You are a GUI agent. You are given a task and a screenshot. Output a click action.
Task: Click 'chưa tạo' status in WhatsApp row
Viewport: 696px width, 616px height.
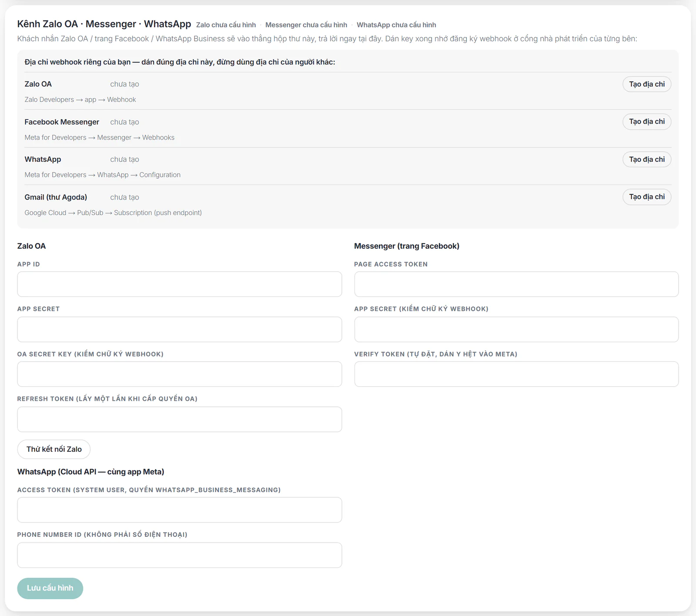(x=124, y=159)
